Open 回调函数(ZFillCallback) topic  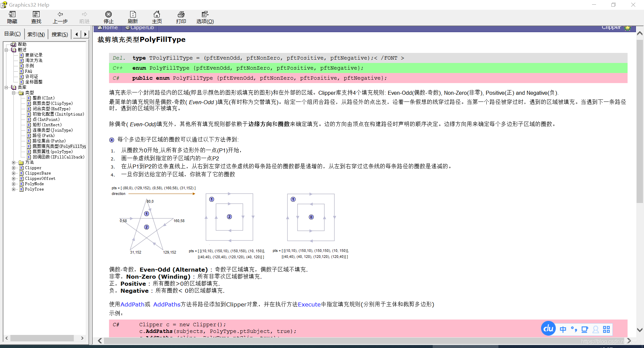[58, 157]
